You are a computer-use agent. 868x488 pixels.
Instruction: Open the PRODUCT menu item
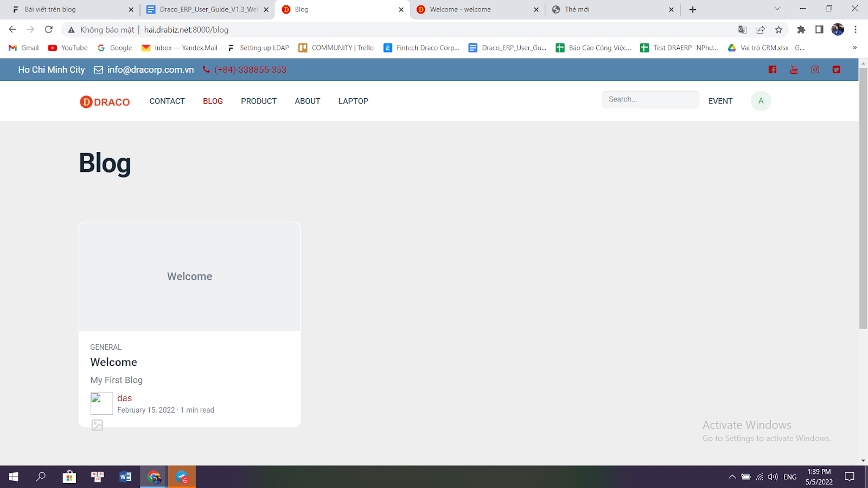coord(259,101)
